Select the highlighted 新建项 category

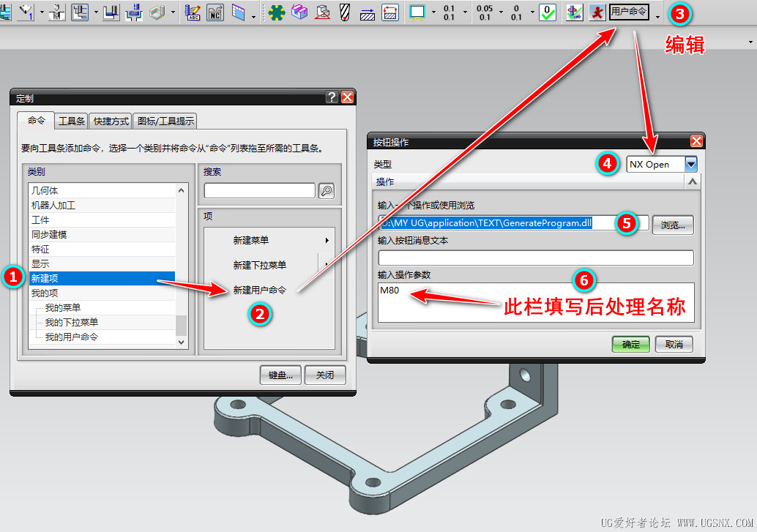tap(102, 278)
